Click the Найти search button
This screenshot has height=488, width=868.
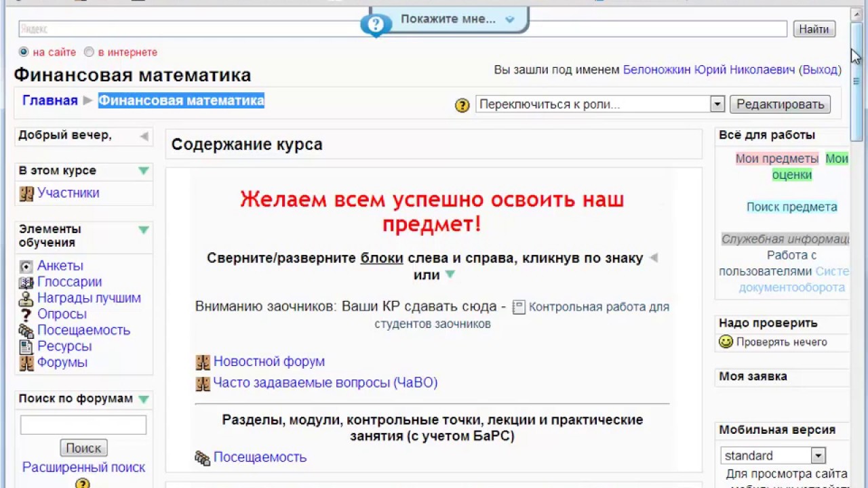pyautogui.click(x=814, y=29)
